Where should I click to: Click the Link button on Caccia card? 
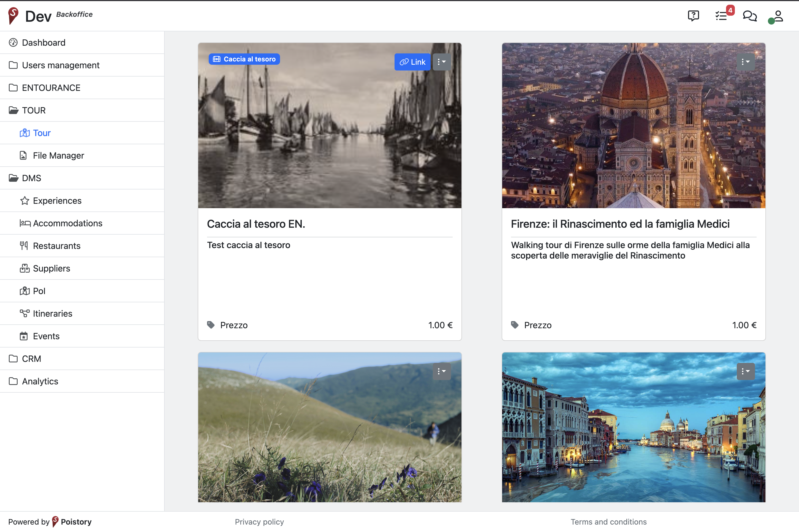point(412,62)
